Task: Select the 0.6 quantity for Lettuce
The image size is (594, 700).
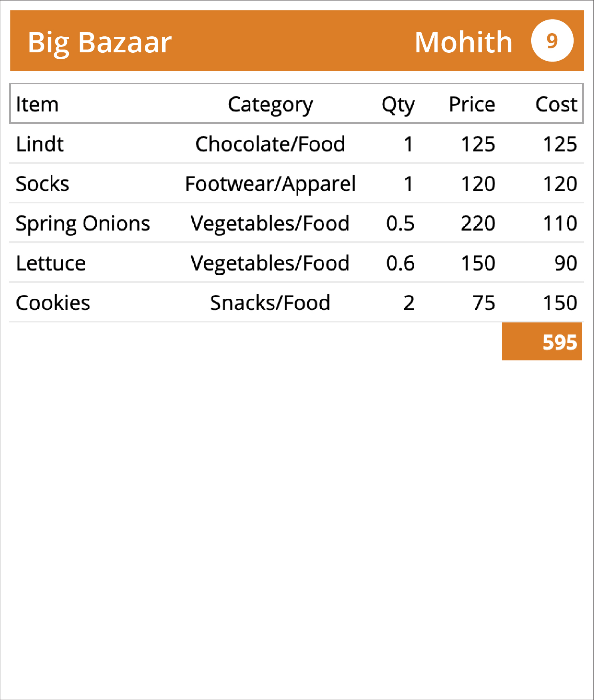Action: coord(400,263)
